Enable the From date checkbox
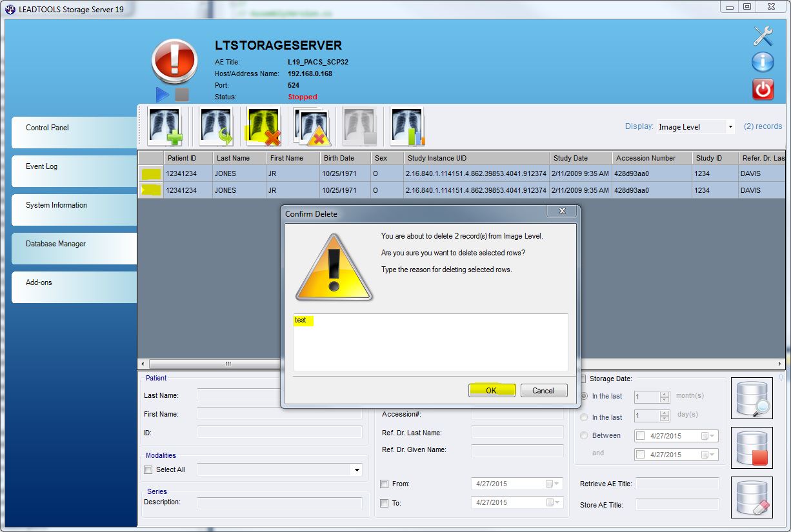Viewport: 791px width, 532px height. click(385, 484)
